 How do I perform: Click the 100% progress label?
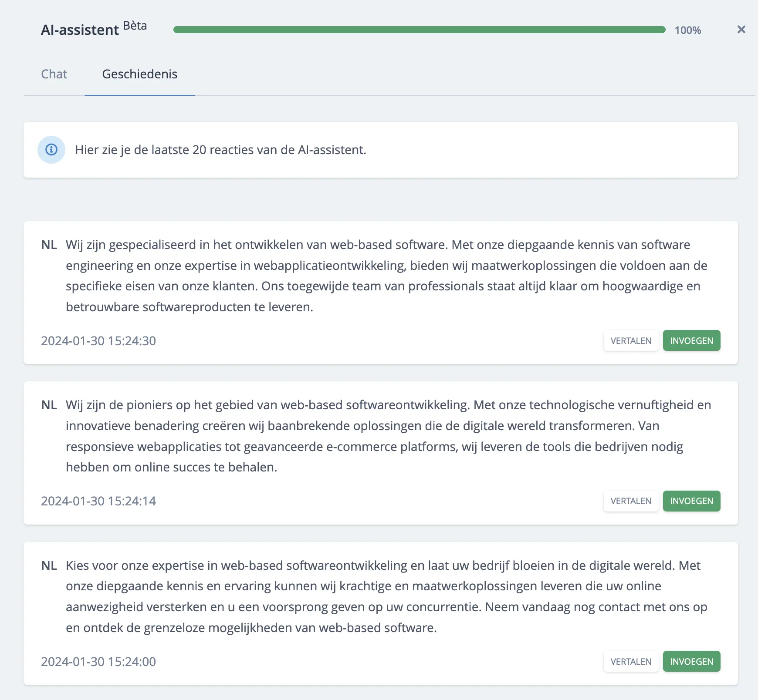[687, 30]
